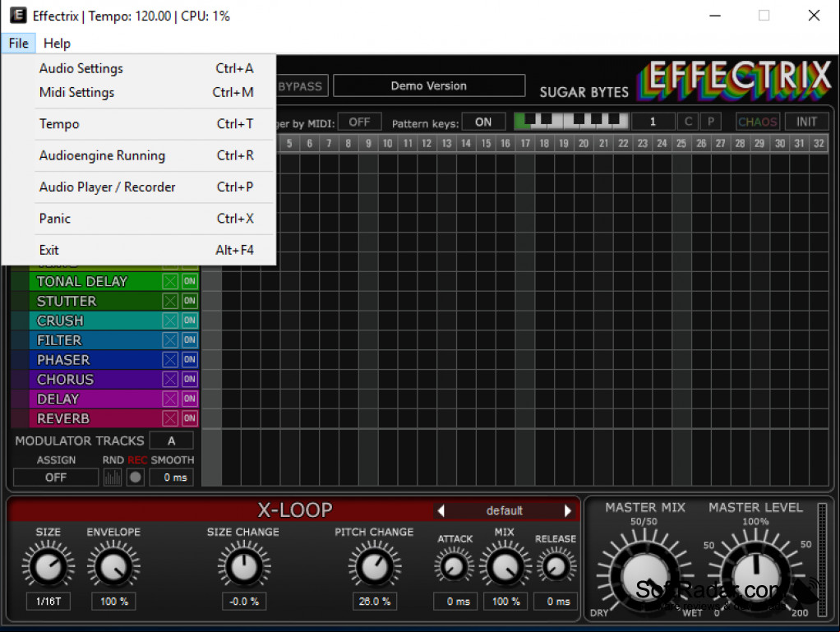Toggle TONAL DELAY ON switch
The height and width of the screenshot is (632, 840).
[x=190, y=281]
